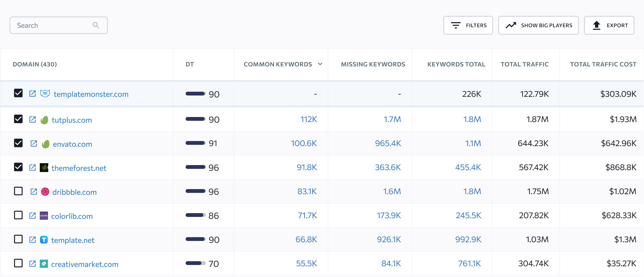The height and width of the screenshot is (277, 644).
Task: Click the templatemonster.com favicon
Action: (45, 94)
